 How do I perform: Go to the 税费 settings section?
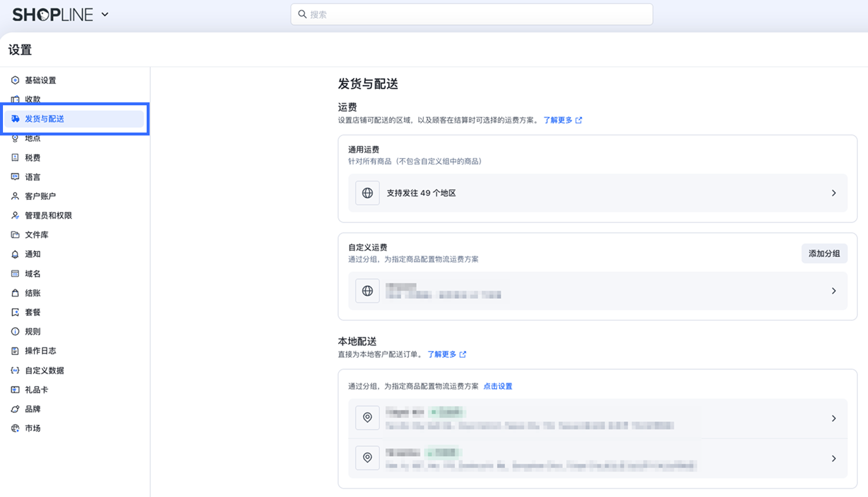[x=33, y=158]
